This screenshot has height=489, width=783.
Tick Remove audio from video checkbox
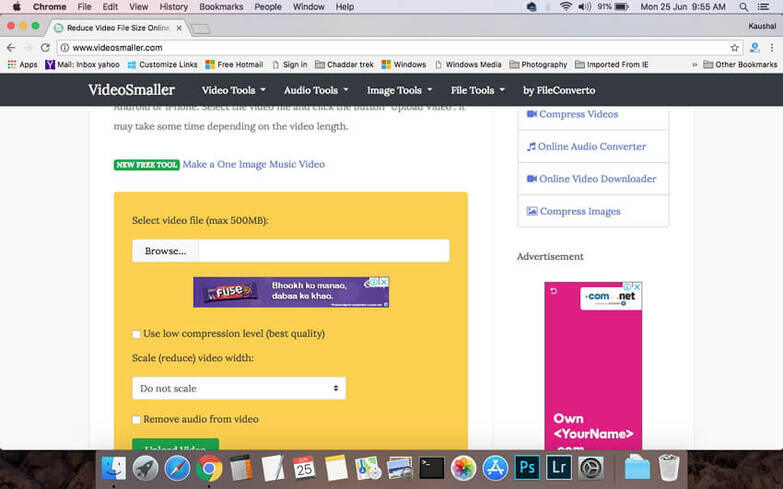(136, 420)
